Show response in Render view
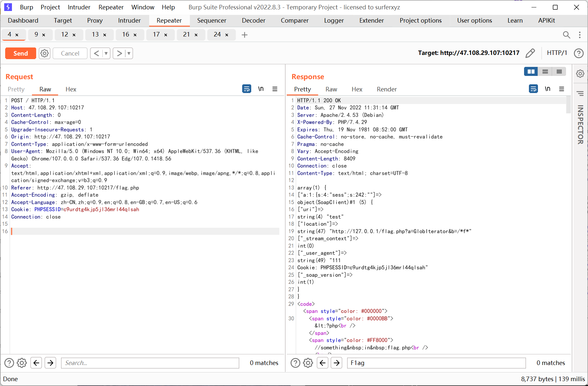Image resolution: width=588 pixels, height=386 pixels. pyautogui.click(x=387, y=89)
